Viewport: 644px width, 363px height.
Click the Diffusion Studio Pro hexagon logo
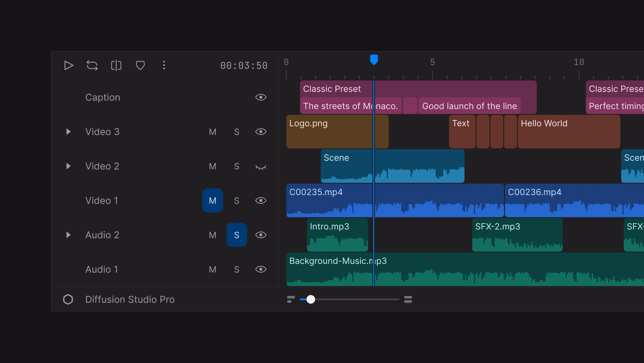68,299
